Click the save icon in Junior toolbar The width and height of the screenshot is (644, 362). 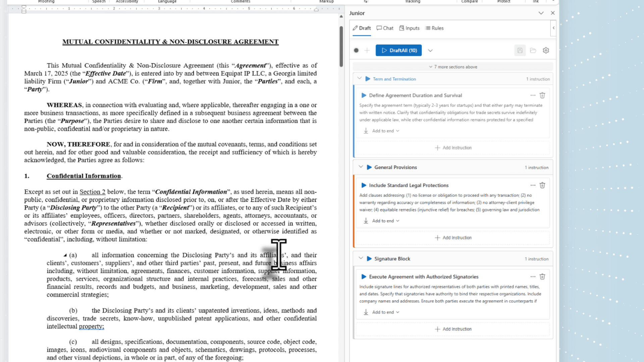[x=520, y=50]
